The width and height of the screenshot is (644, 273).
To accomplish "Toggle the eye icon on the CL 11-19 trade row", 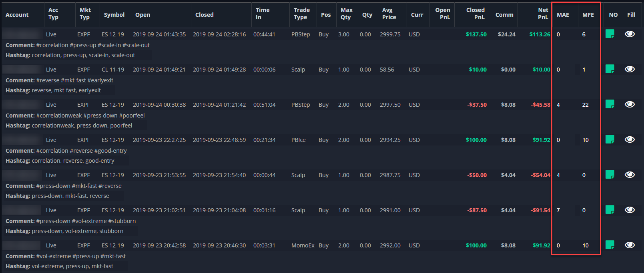I will [630, 69].
